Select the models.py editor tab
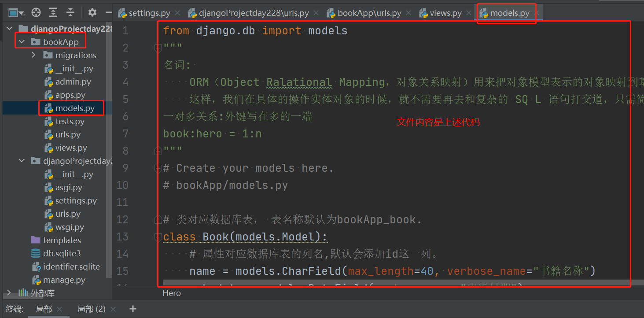Viewport: 644px width, 318px height. coord(504,13)
